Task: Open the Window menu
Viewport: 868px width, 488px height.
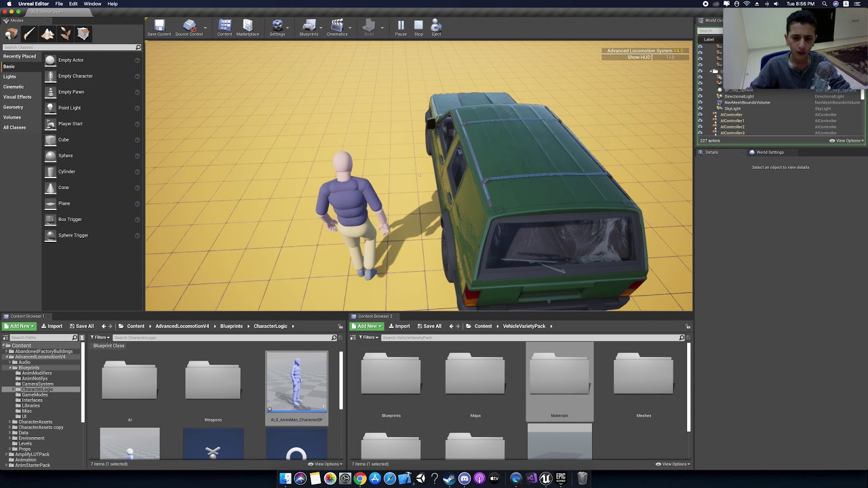Action: point(93,4)
